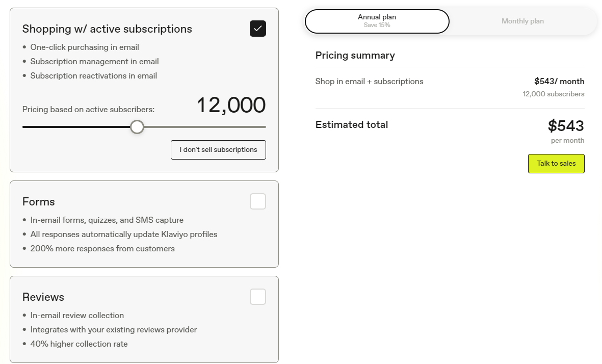Click the unfilled slider track past the handle

205,127
